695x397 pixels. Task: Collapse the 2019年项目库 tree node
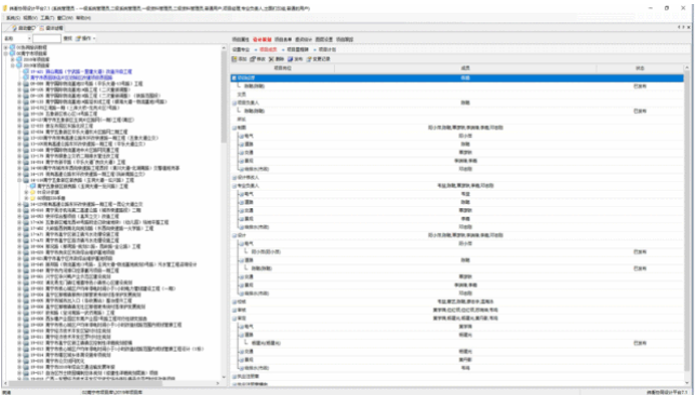coord(13,65)
